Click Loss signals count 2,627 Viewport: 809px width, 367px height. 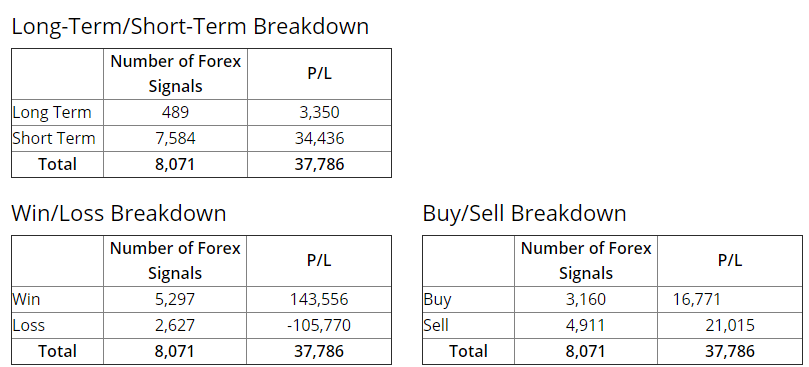pyautogui.click(x=174, y=325)
